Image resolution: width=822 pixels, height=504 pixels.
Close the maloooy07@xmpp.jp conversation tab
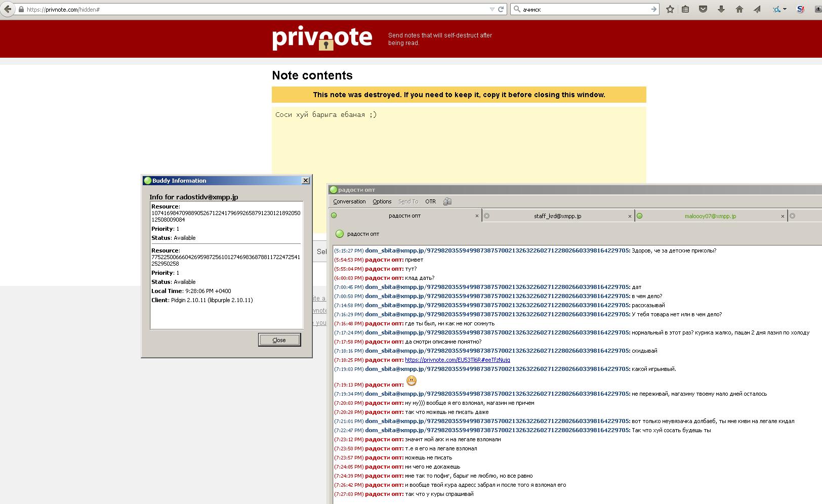(783, 216)
